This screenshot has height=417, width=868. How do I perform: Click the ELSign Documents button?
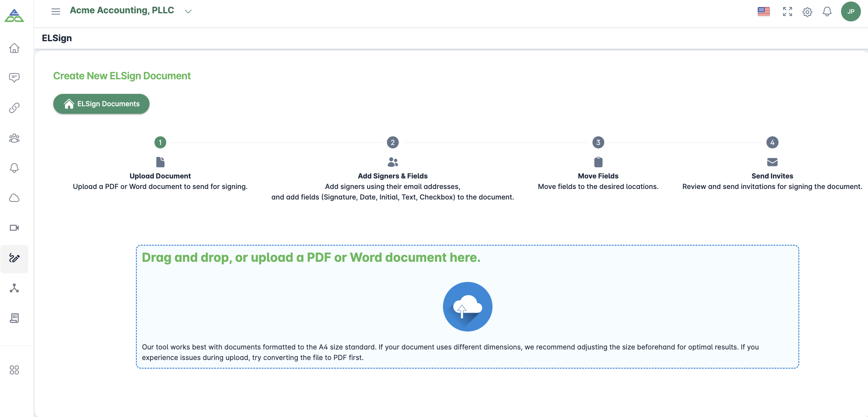pyautogui.click(x=101, y=104)
